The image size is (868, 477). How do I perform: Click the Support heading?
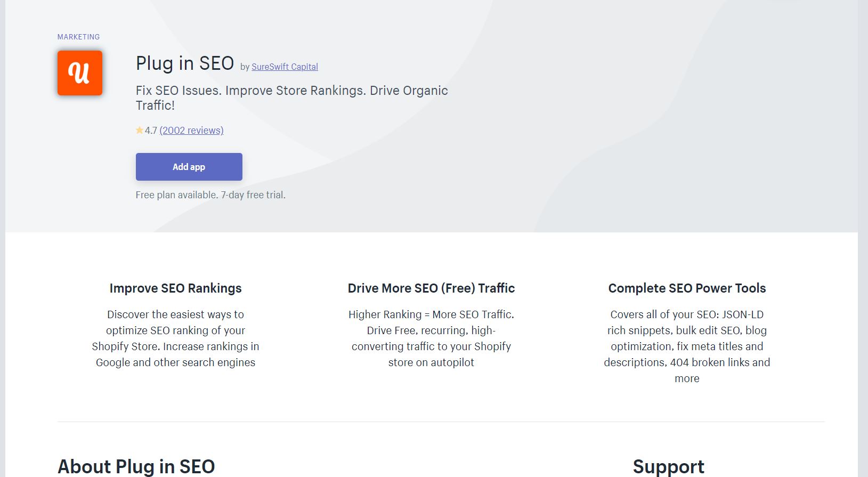click(669, 466)
